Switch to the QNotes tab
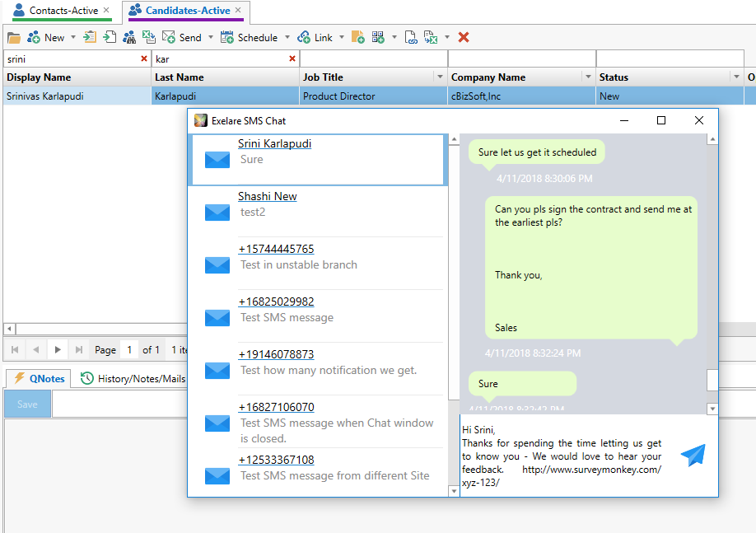Screen dimensions: 756x533 pyautogui.click(x=39, y=379)
